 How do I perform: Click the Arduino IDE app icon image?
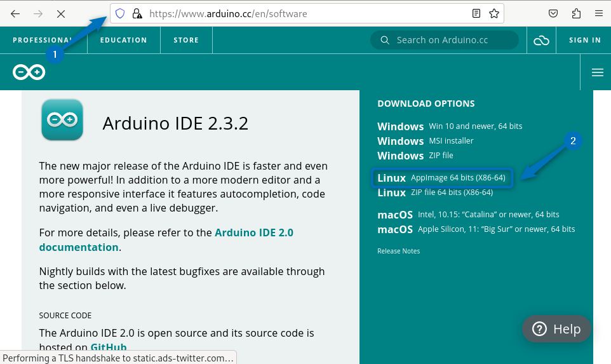62,119
